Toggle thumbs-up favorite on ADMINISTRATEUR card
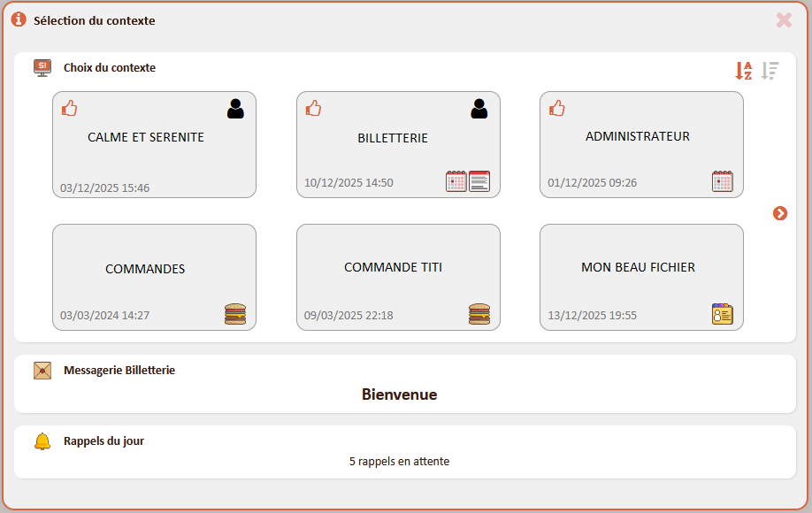The height and width of the screenshot is (513, 812). pos(556,109)
